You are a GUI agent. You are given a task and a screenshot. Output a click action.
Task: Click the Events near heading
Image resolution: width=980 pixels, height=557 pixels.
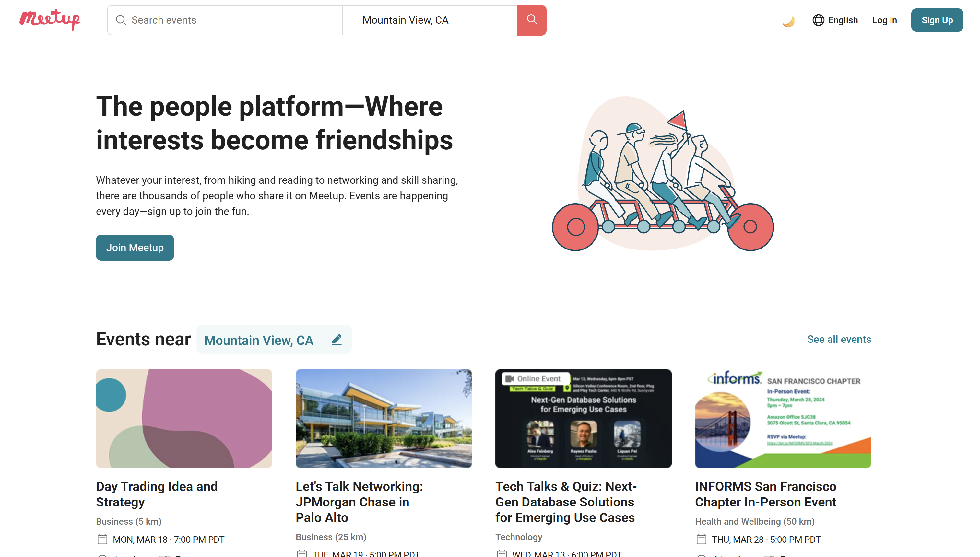click(x=144, y=339)
